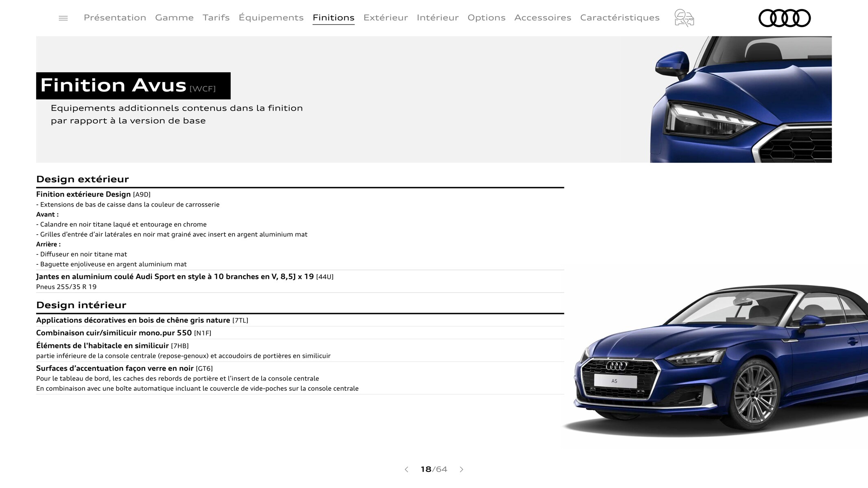The height and width of the screenshot is (488, 868).
Task: Click the Extensions de bas de caisse line
Action: point(128,205)
